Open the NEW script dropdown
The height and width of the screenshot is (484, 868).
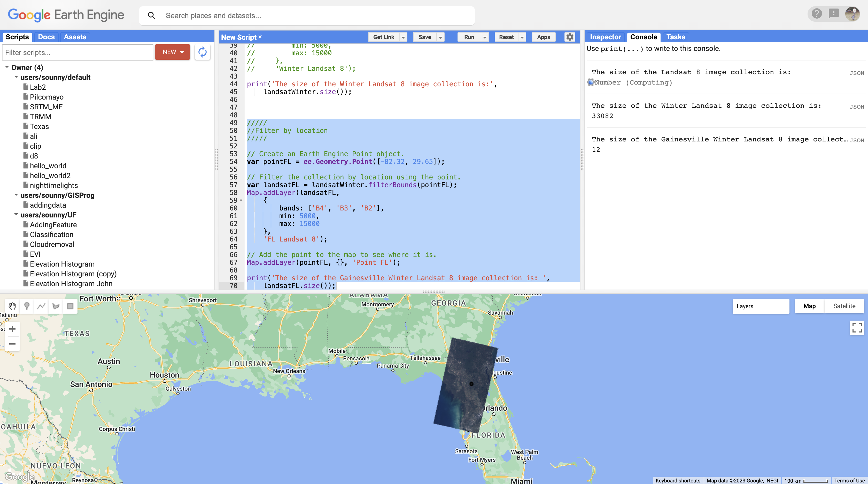[173, 52]
